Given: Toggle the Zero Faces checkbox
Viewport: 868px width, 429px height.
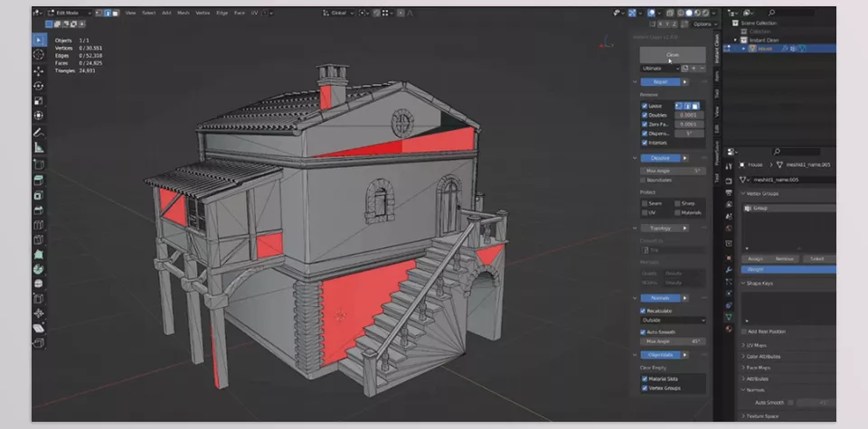Looking at the screenshot, I should click(645, 125).
